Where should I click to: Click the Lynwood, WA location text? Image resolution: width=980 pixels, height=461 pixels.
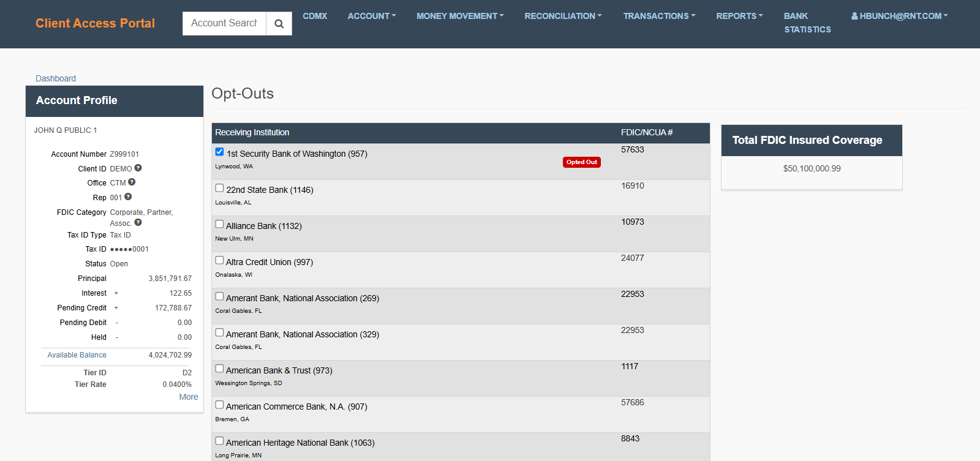pos(234,167)
